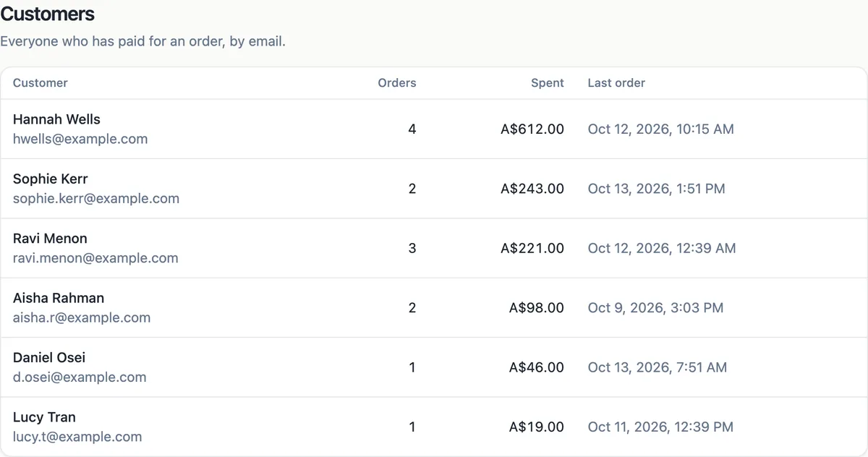Viewport: 868px width, 457px height.
Task: Click the 'Everyone who has paid for an order' subtitle
Action: (142, 41)
